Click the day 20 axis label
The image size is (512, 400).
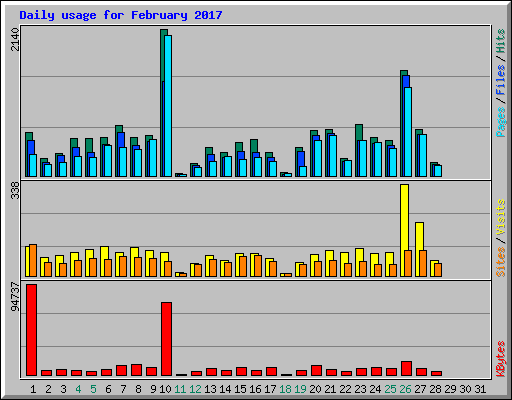[316, 389]
